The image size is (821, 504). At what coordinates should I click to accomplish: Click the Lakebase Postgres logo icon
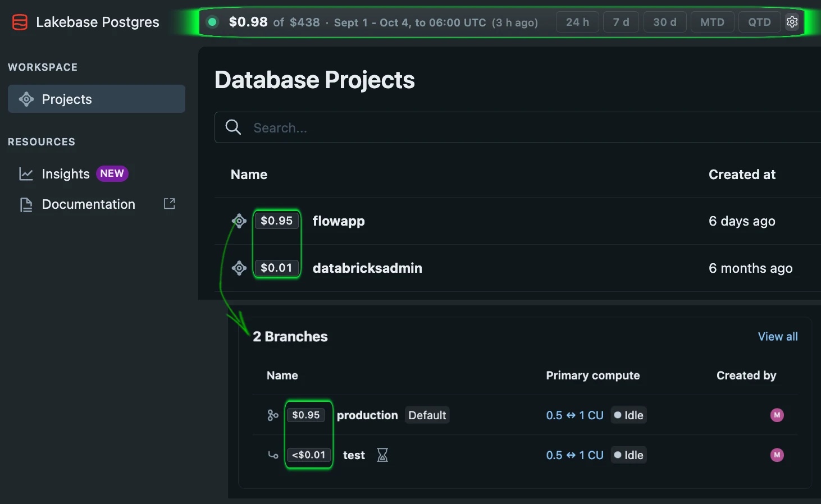[20, 22]
